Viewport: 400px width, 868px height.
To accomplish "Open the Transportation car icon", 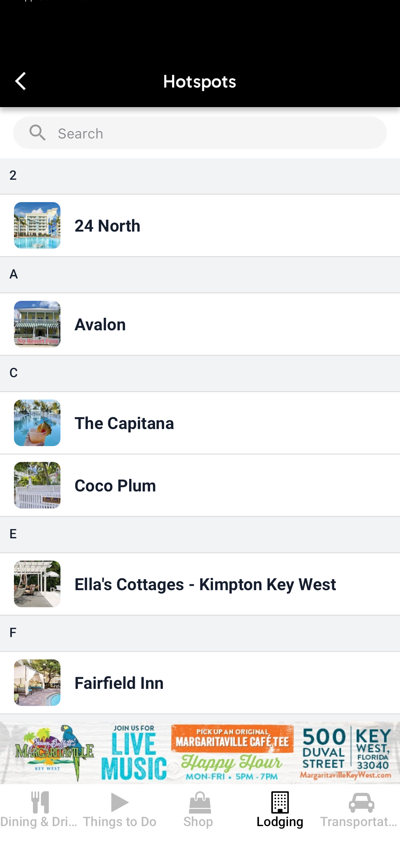I will click(361, 802).
